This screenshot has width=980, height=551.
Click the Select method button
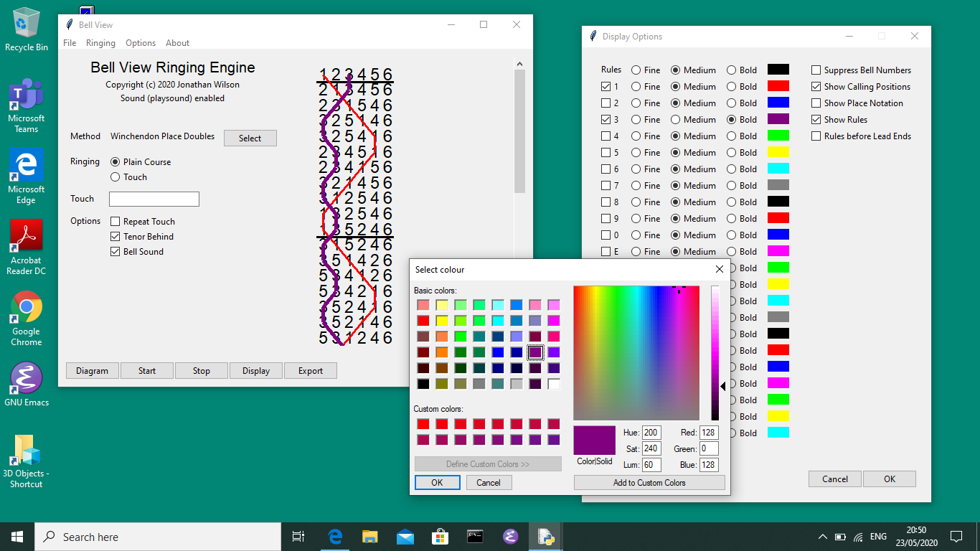pyautogui.click(x=250, y=138)
